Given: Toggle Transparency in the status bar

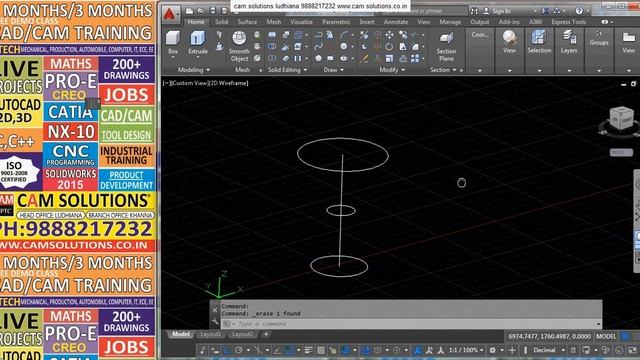Looking at the screenshot, I should [321, 350].
